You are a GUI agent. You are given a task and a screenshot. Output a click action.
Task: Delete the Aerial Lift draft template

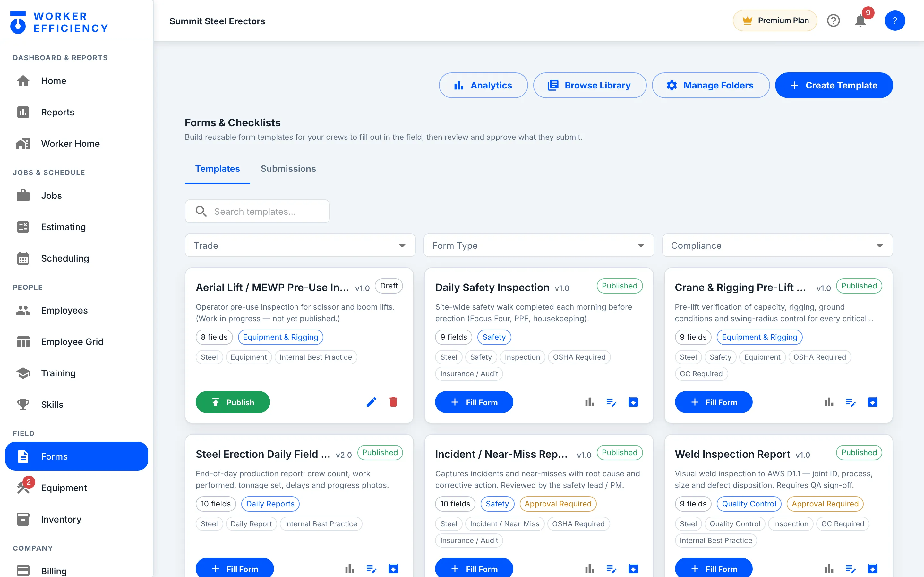(393, 402)
